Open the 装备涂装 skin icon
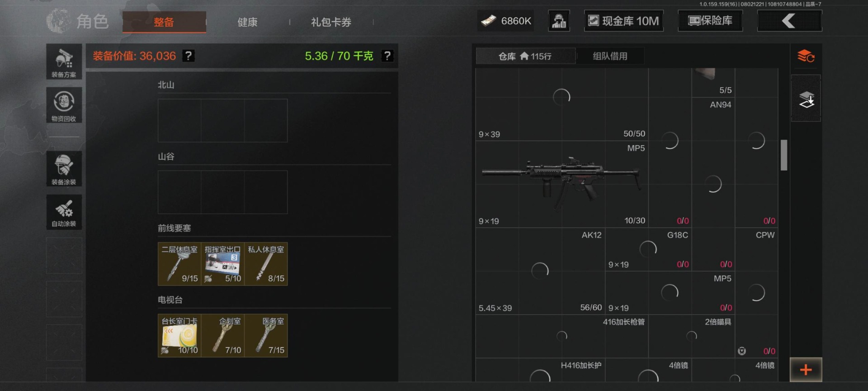The width and height of the screenshot is (868, 391). [x=64, y=169]
